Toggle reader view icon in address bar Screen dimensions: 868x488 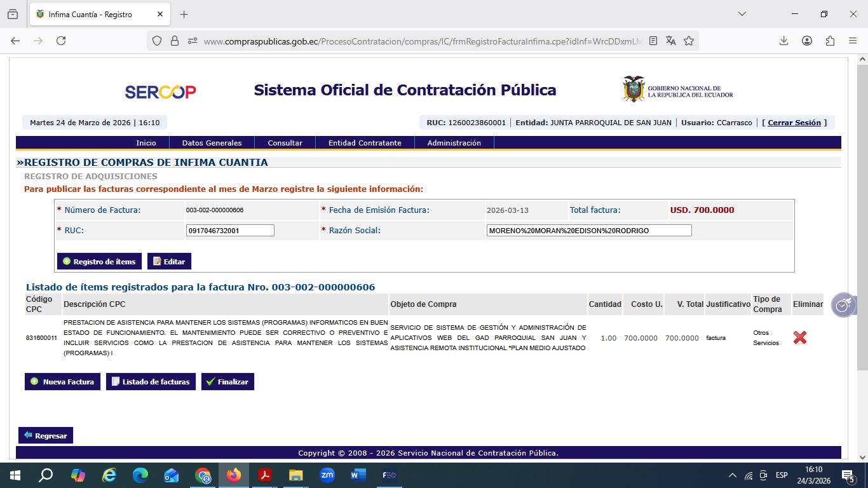(x=653, y=41)
